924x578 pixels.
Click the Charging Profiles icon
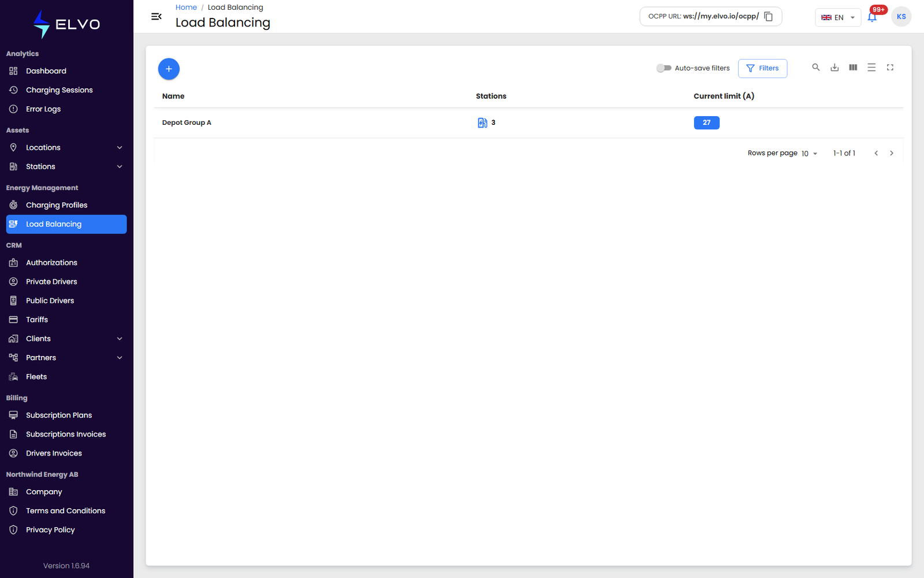pos(13,205)
